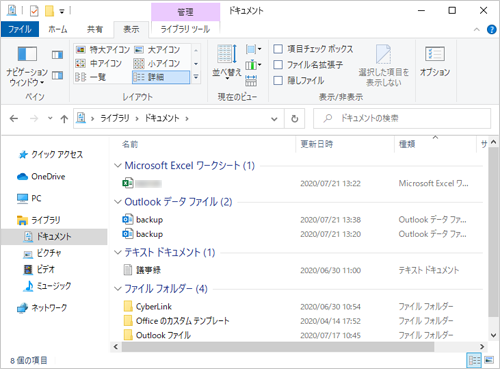The width and height of the screenshot is (500, 369).
Task: Click ドキュメント in the address path
Action: (162, 118)
